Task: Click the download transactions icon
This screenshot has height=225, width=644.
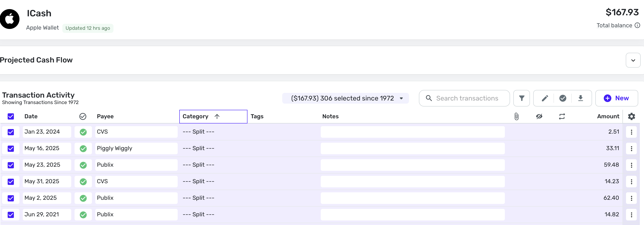Action: pos(580,98)
